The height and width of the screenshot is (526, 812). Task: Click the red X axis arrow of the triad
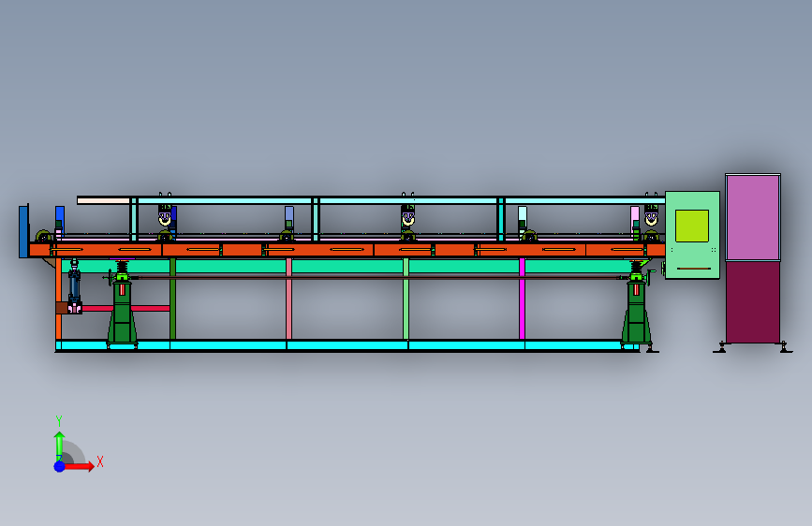pyautogui.click(x=78, y=466)
